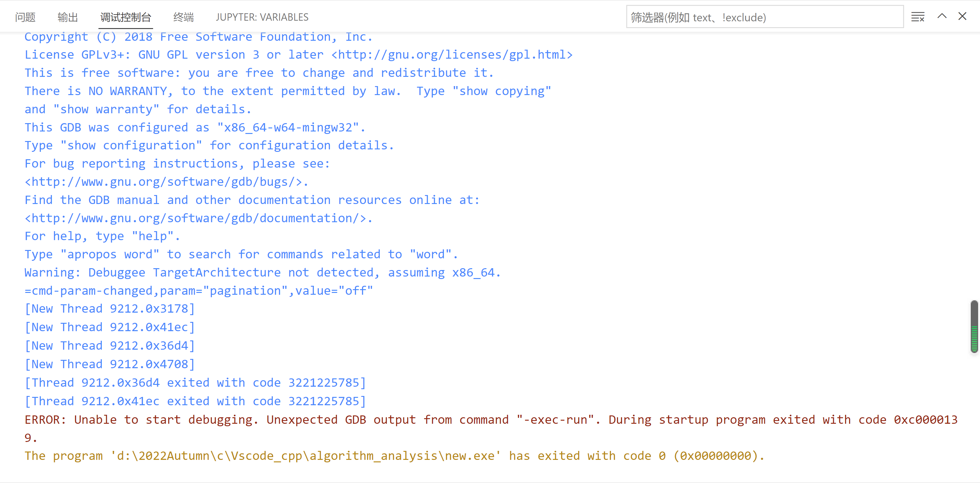Switch to the 终端 tab

(x=183, y=17)
